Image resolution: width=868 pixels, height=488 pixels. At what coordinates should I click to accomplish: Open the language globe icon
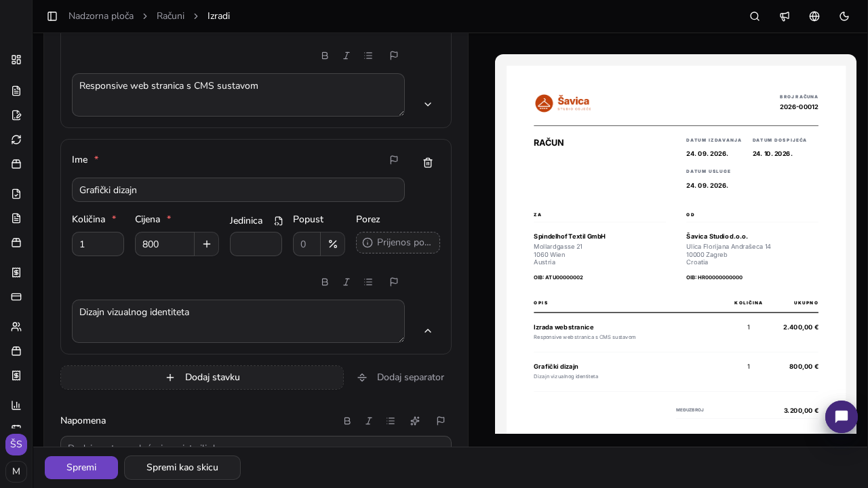[x=814, y=16]
